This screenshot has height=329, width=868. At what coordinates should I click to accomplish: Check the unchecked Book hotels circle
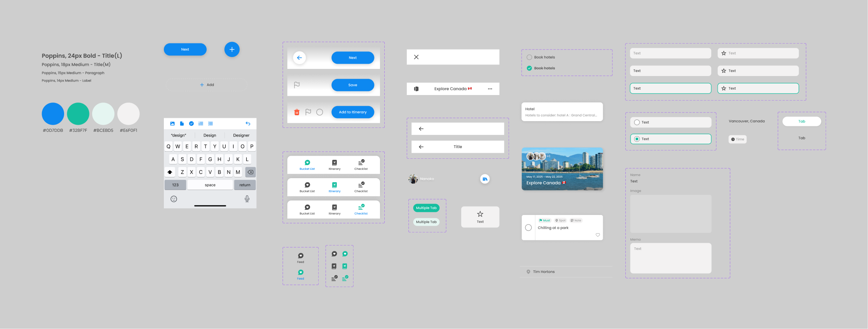pyautogui.click(x=529, y=57)
